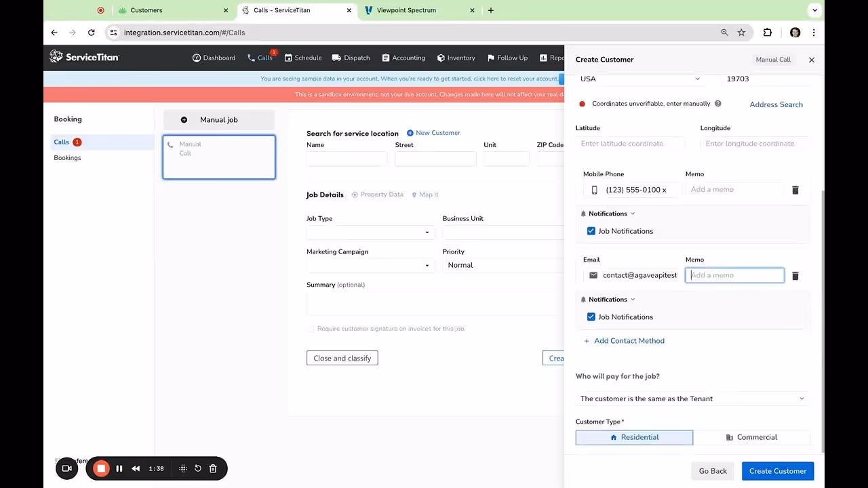The width and height of the screenshot is (868, 488).
Task: Click the dotted grid icon in the recorder bar
Action: click(182, 468)
